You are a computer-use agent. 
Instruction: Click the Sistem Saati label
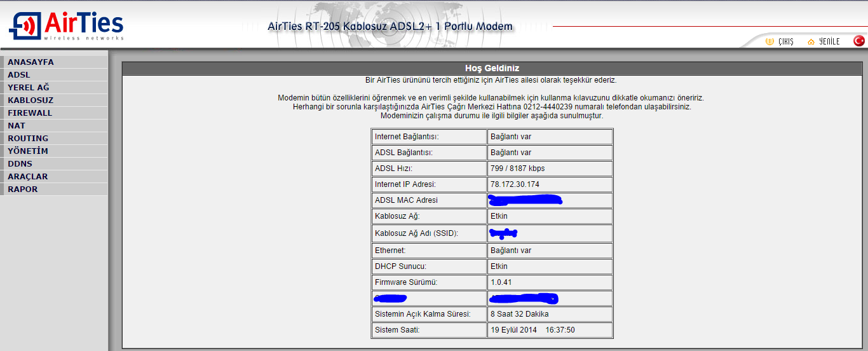click(397, 330)
